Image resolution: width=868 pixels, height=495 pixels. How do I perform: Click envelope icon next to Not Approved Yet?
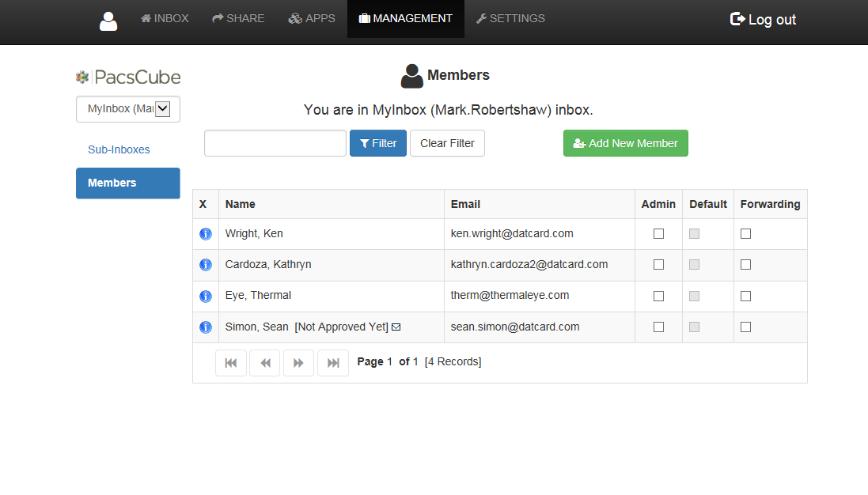click(396, 327)
